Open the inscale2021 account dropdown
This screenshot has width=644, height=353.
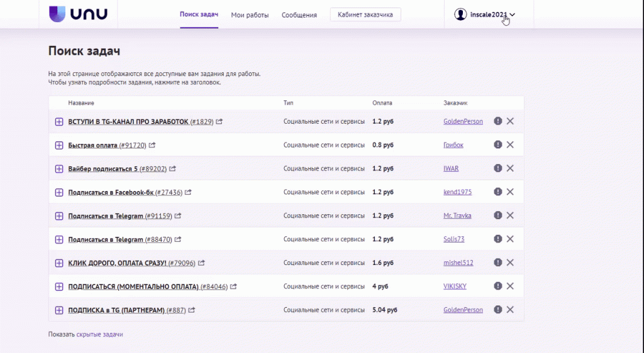pyautogui.click(x=492, y=14)
